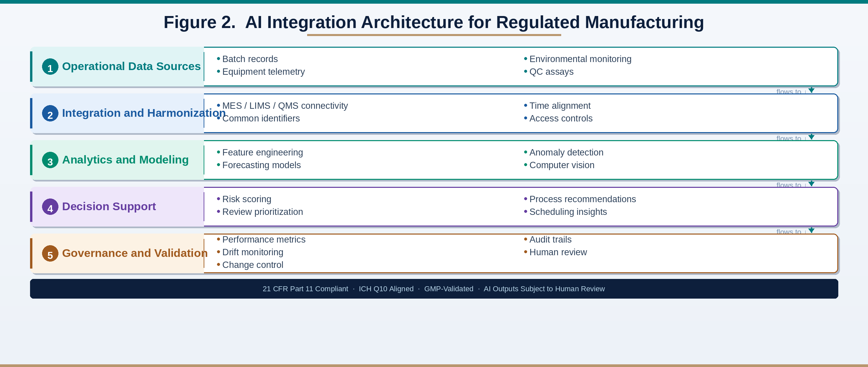The image size is (868, 367).
Task: Click the arrow leading to Governance and Validation
Action: point(811,231)
